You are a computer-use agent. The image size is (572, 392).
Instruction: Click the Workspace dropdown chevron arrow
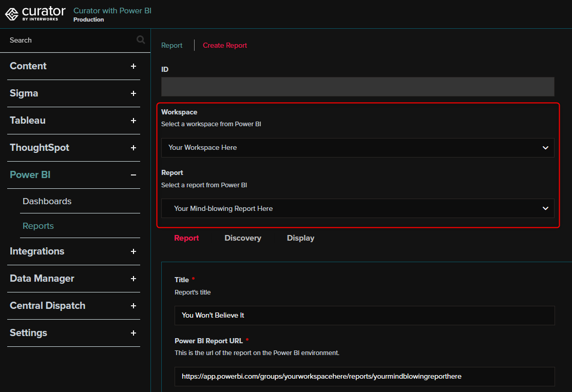pos(545,148)
